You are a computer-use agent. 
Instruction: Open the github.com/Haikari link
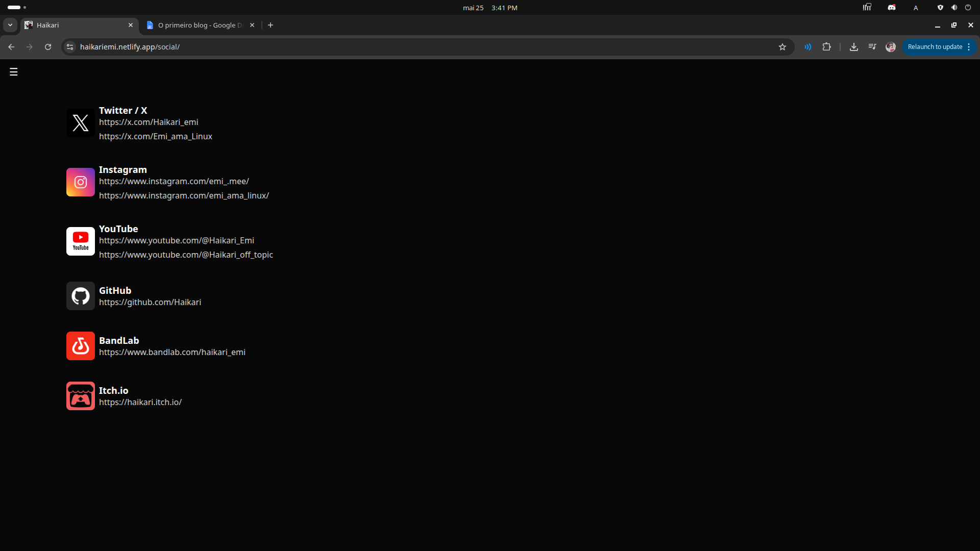click(150, 303)
